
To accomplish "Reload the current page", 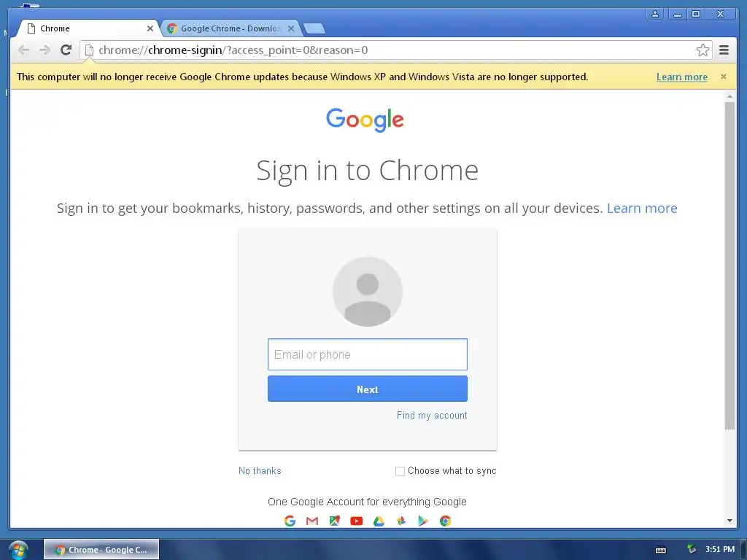I will tap(66, 50).
